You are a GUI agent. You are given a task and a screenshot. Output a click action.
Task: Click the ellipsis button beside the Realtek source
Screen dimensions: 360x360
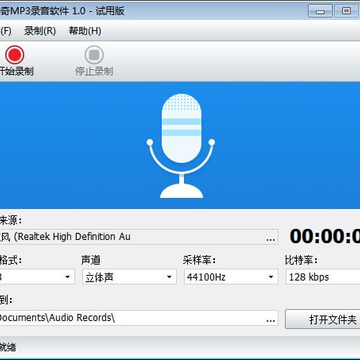271,239
